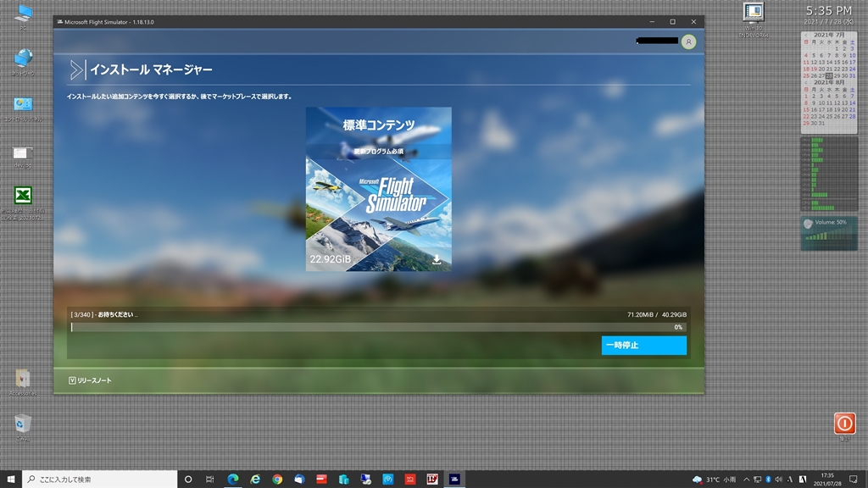Launch Google Chrome from taskbar

click(277, 480)
